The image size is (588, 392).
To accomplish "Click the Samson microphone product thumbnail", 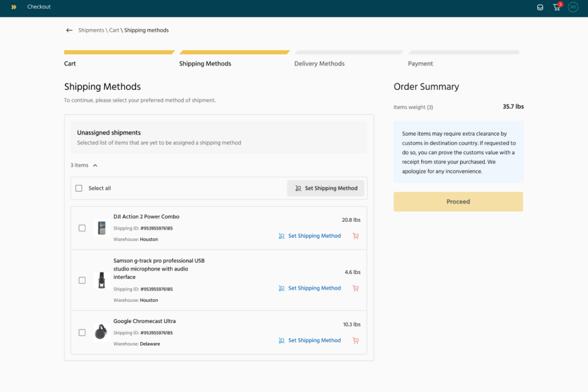I will pos(102,280).
